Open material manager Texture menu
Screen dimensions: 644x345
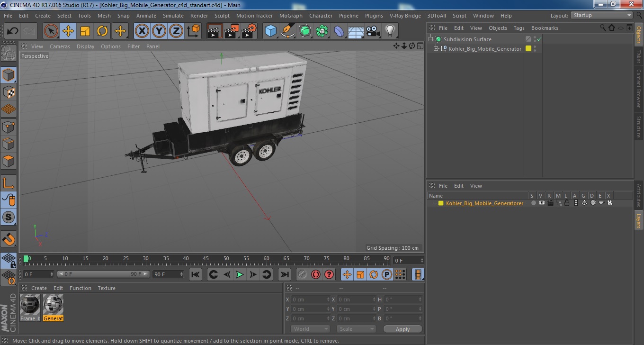107,288
